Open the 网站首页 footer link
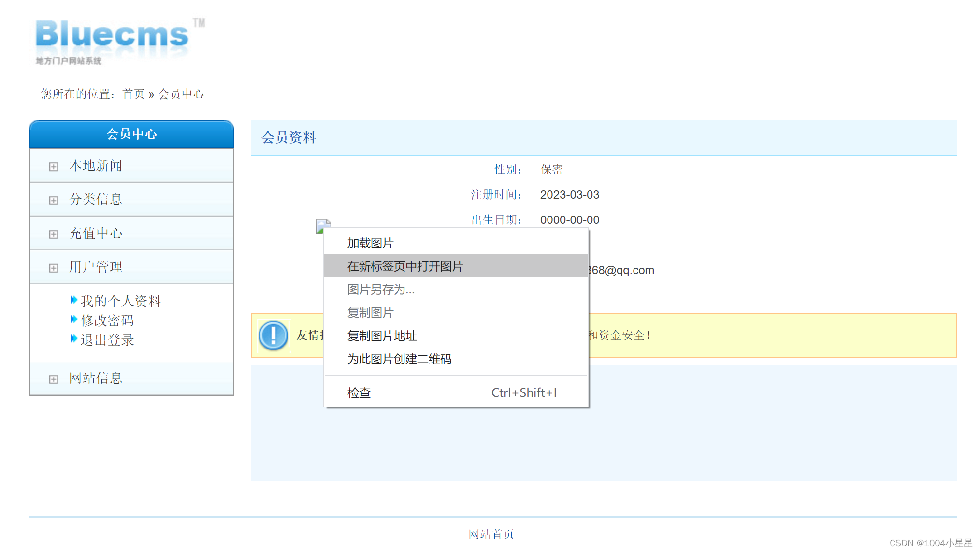The height and width of the screenshot is (552, 980). pyautogui.click(x=491, y=534)
